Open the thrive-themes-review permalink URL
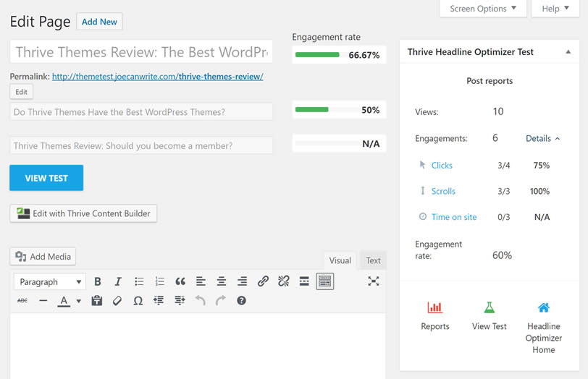 coord(158,77)
